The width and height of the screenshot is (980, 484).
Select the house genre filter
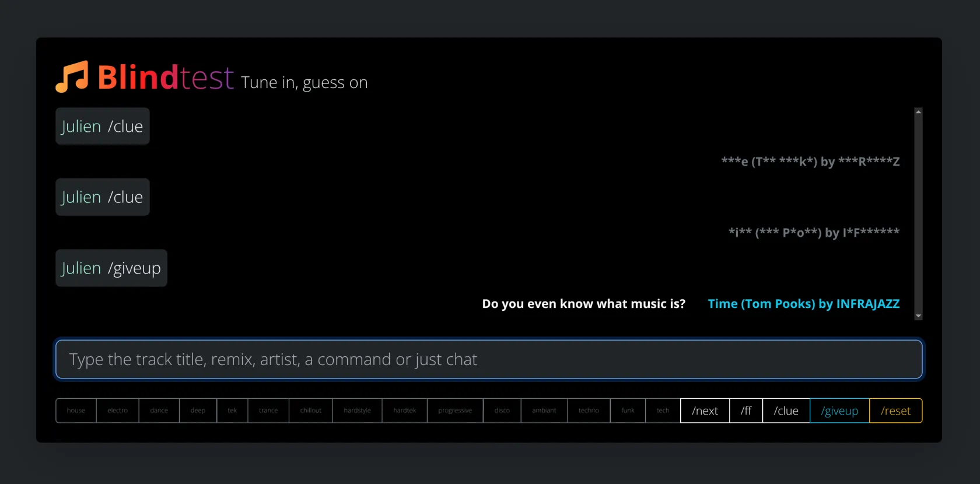[76, 411]
